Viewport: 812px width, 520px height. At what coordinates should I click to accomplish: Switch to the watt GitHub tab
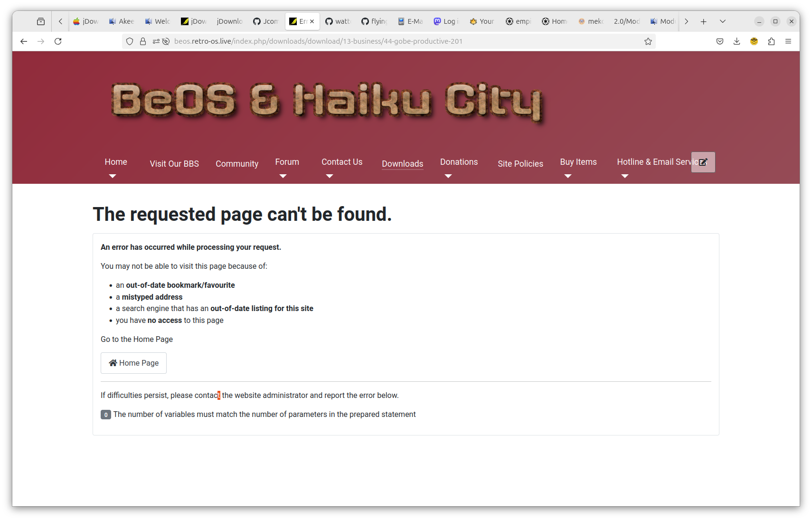pyautogui.click(x=338, y=21)
